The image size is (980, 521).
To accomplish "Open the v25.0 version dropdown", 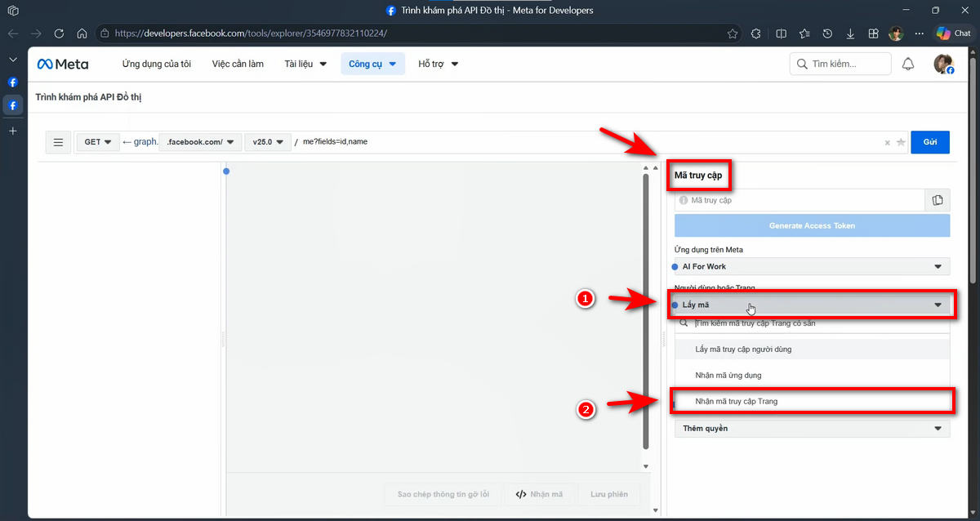I will tap(268, 142).
